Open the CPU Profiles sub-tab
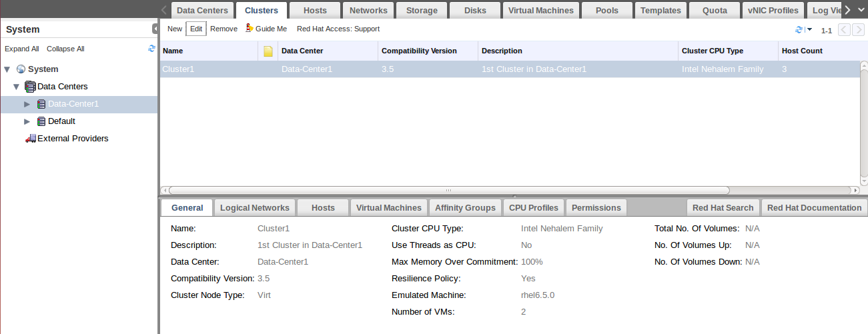 (x=534, y=207)
